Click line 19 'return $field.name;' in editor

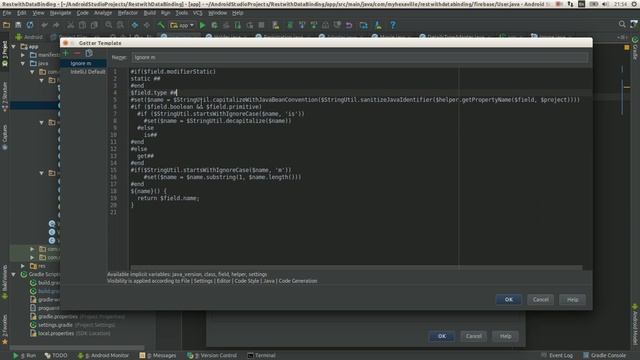[x=168, y=198]
